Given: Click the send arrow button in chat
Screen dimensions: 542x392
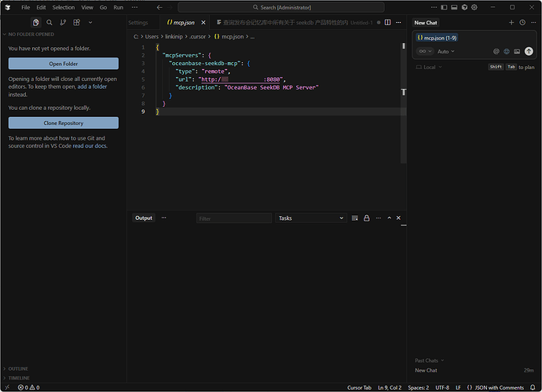Looking at the screenshot, I should click(529, 52).
